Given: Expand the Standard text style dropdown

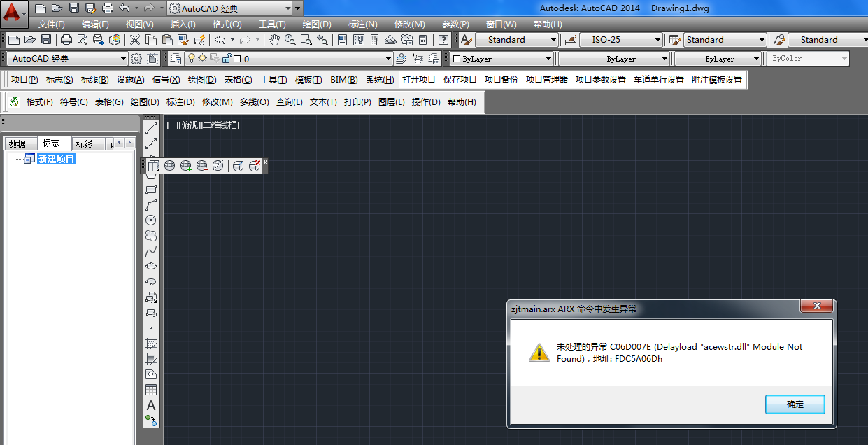Looking at the screenshot, I should coord(553,40).
